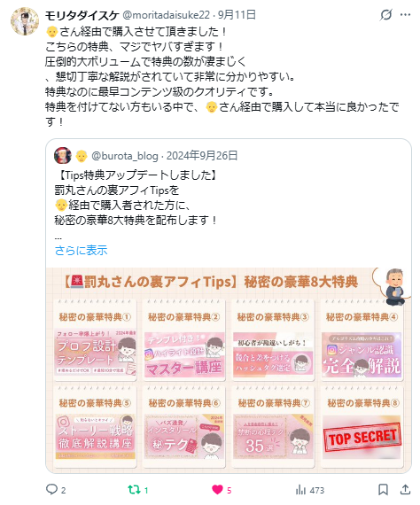Click the reply comment icon
The image size is (420, 505).
(51, 489)
